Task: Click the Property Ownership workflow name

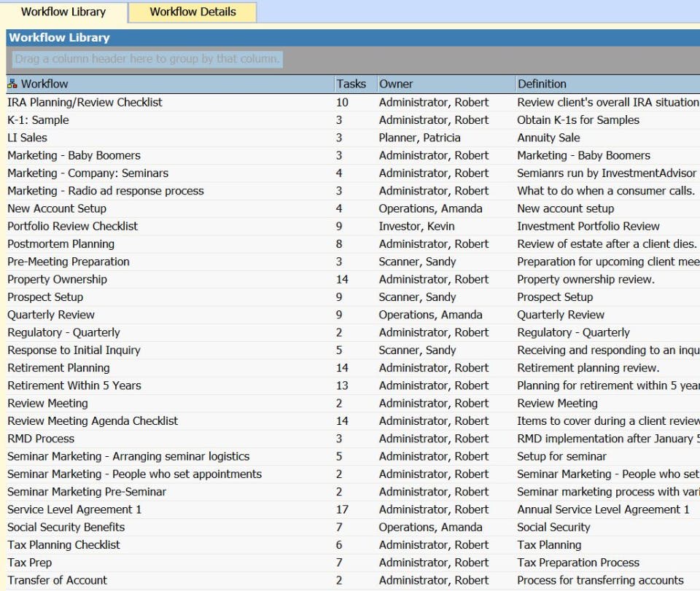Action: (57, 279)
